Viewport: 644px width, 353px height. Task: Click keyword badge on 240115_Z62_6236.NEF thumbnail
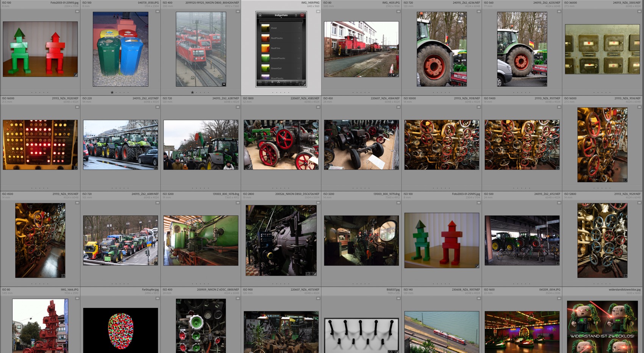[464, 84]
